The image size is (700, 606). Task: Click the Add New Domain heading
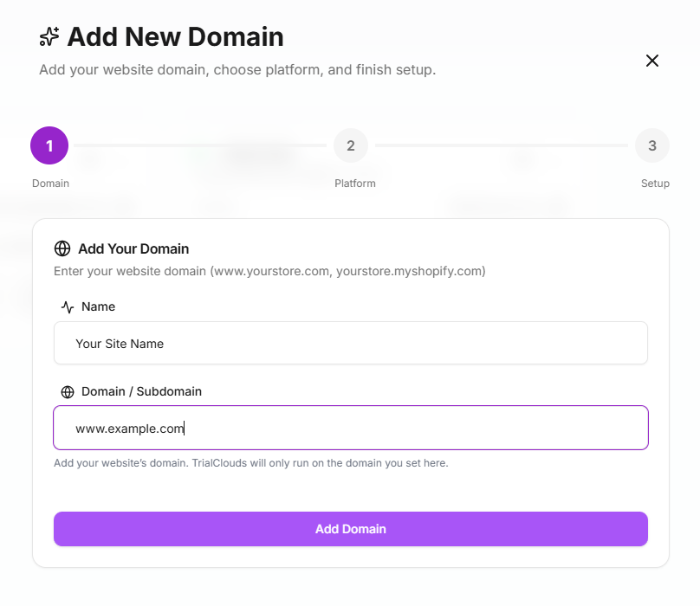tap(175, 36)
